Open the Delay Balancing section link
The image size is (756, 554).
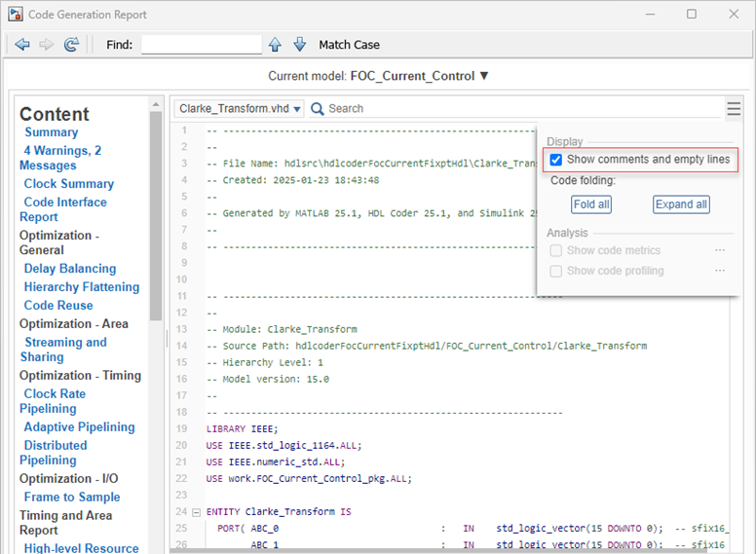tap(69, 269)
